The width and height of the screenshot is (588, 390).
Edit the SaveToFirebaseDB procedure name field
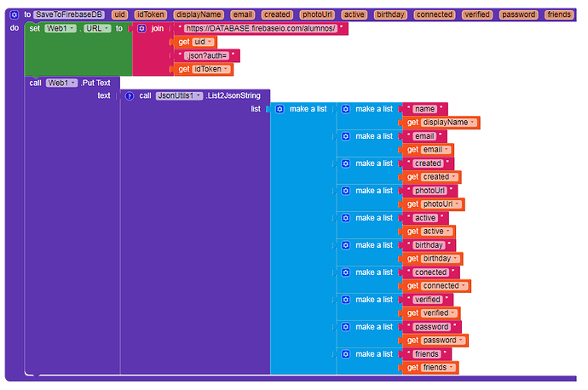coord(69,14)
